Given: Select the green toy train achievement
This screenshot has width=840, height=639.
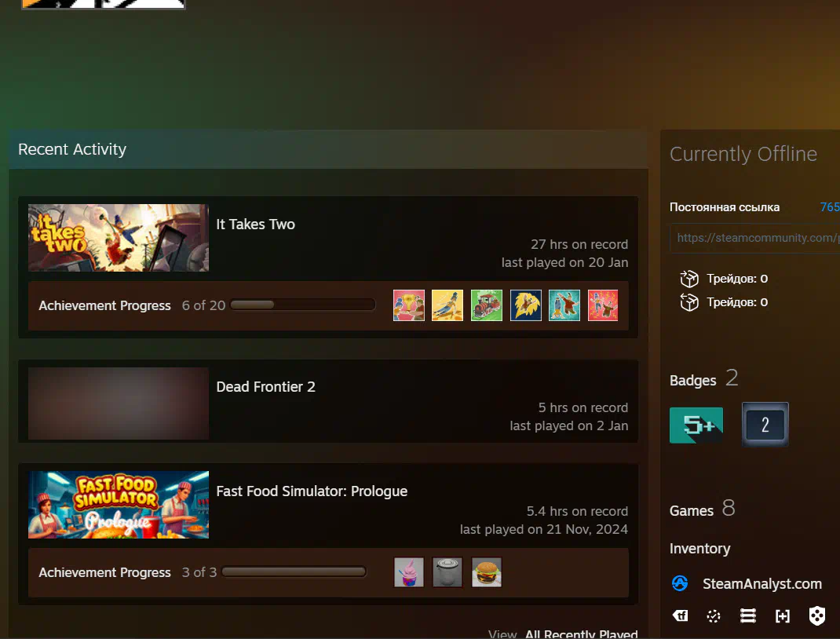Looking at the screenshot, I should [487, 305].
